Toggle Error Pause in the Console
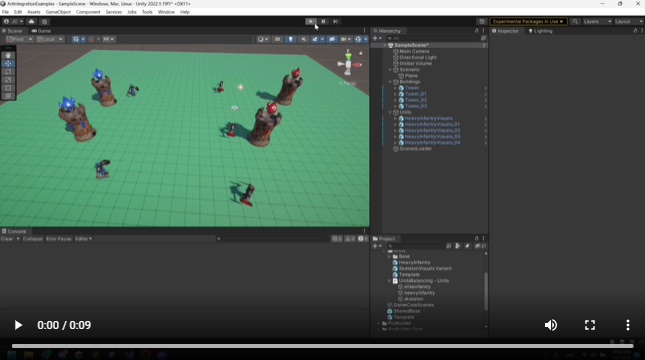645x360 pixels. [x=58, y=239]
